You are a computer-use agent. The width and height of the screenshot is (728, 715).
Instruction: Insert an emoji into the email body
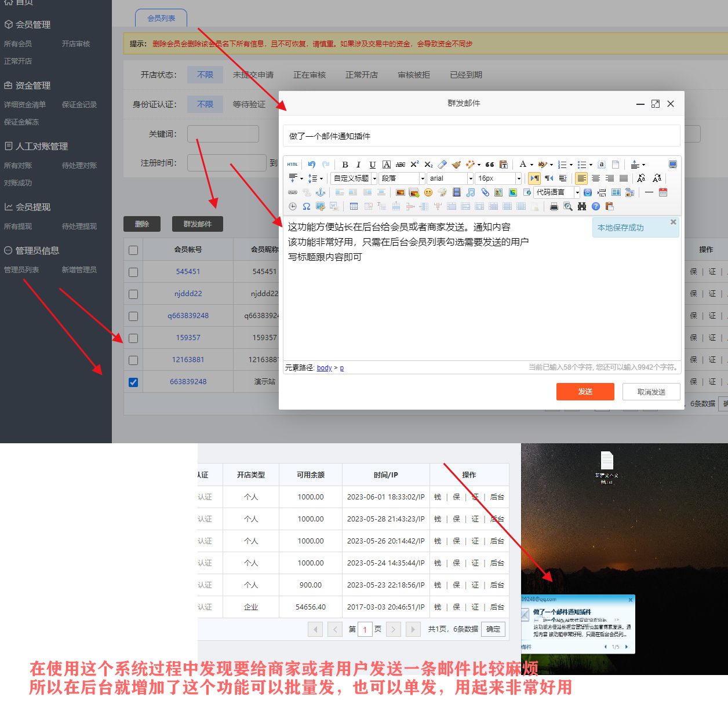coord(428,194)
